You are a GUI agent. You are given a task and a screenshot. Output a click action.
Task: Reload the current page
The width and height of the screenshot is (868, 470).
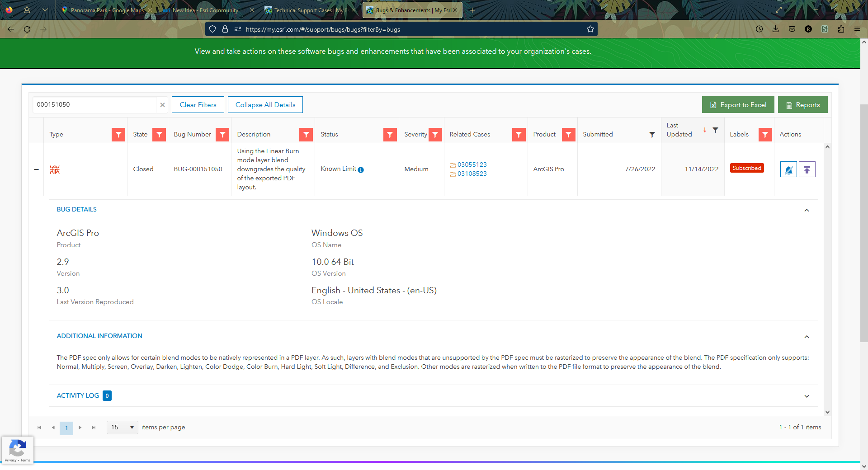[27, 29]
